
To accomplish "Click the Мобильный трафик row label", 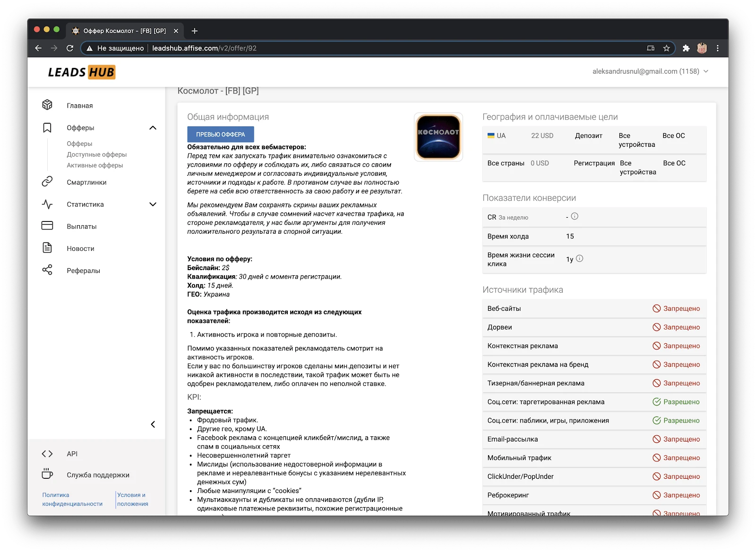I will (519, 458).
